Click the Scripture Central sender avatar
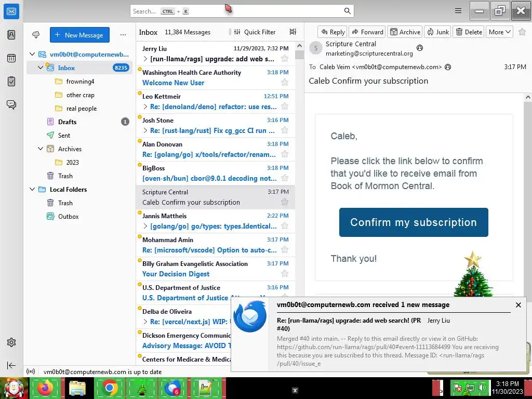This screenshot has height=399, width=532. tap(316, 48)
